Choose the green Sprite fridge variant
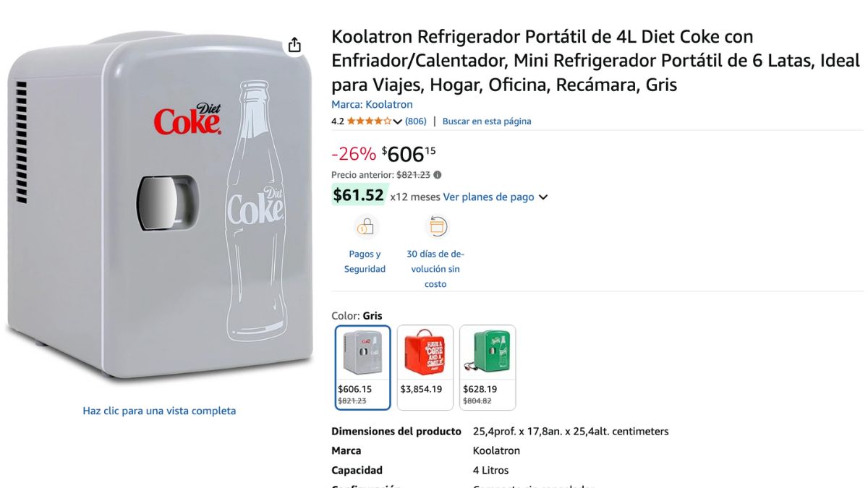 tap(488, 368)
